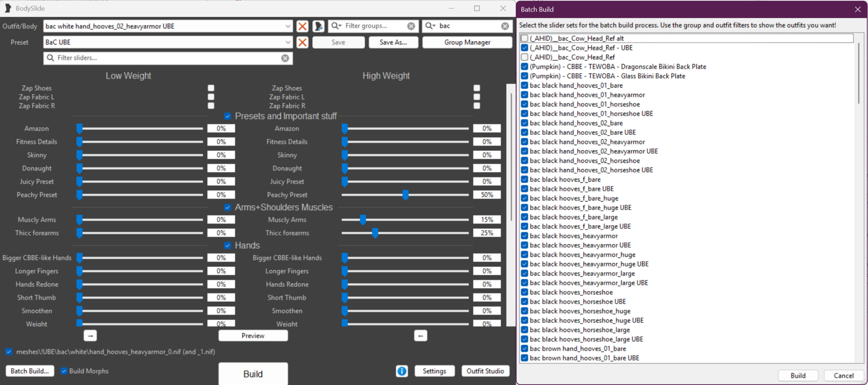Viewport: 868px width, 385px height.
Task: Click the Batch Build list scrollbar
Action: [858, 73]
